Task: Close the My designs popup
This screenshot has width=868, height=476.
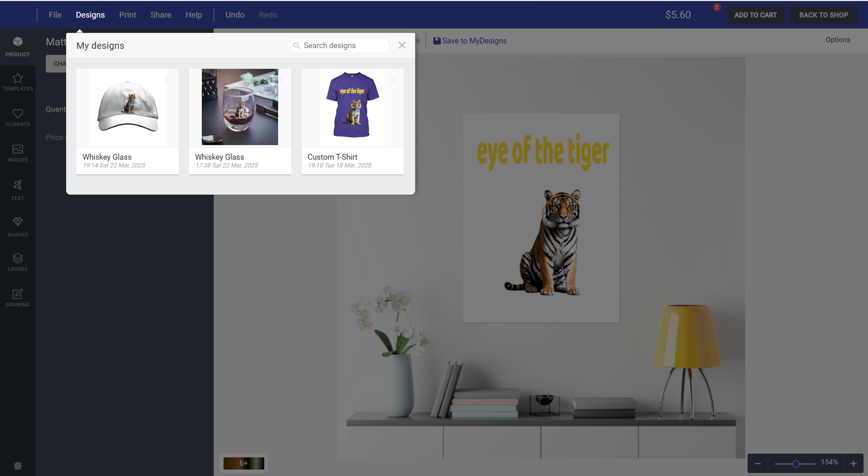Action: point(402,45)
